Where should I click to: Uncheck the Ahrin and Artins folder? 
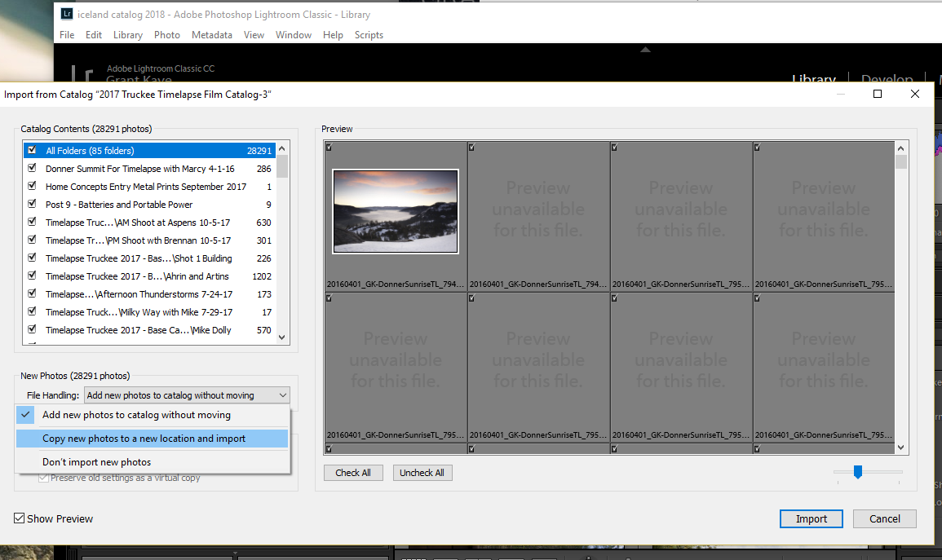tap(33, 276)
